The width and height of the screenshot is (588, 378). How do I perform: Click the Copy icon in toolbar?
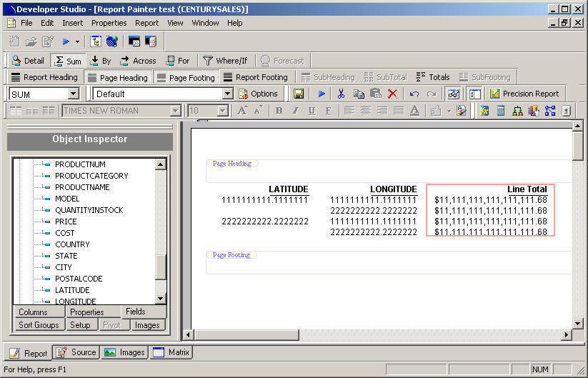click(x=359, y=94)
